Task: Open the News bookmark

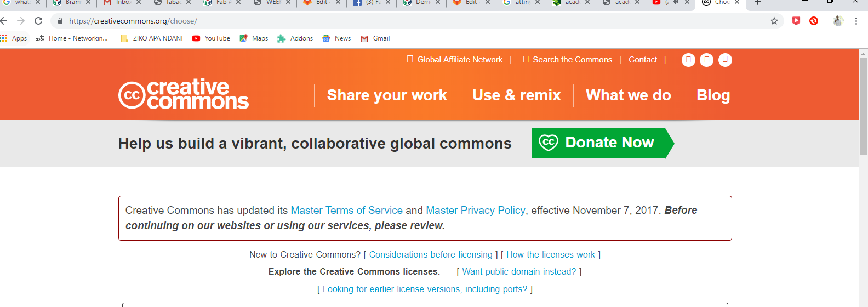Action: coord(336,38)
